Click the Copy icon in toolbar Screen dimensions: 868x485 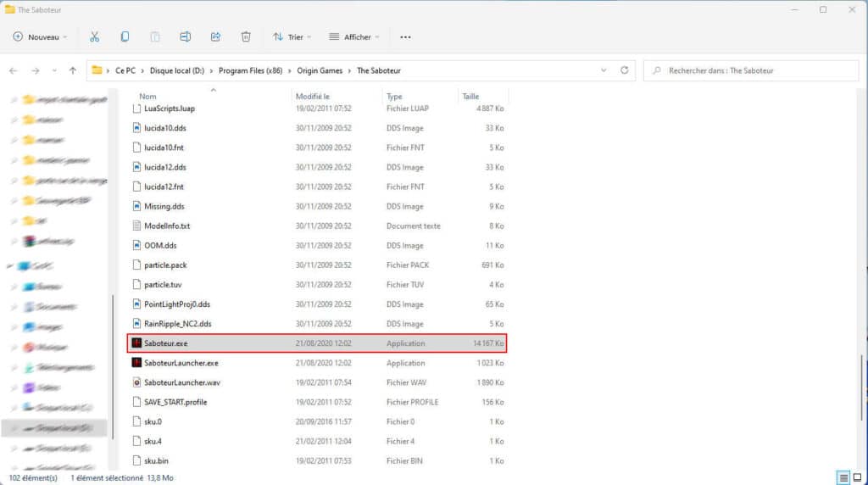[125, 36]
